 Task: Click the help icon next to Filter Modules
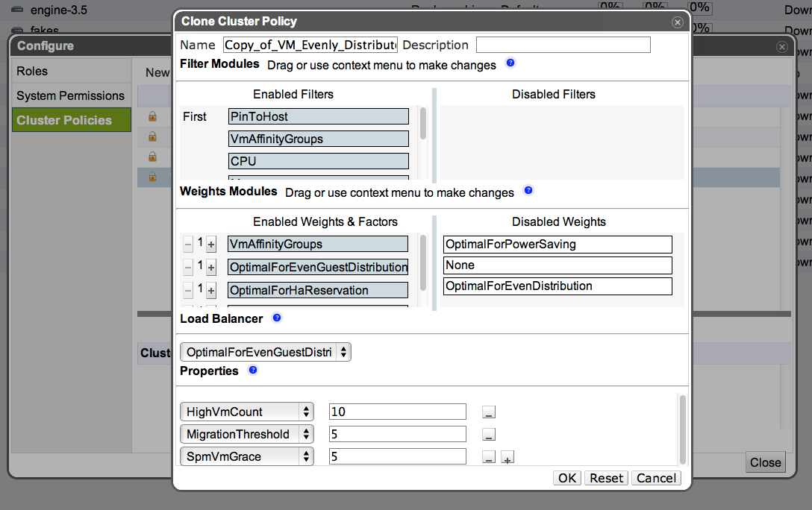510,63
